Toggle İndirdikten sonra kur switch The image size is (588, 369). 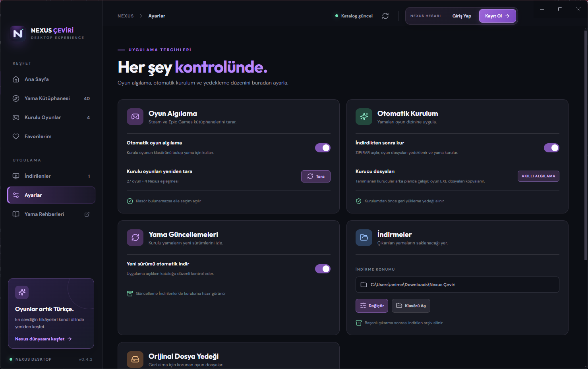pyautogui.click(x=551, y=148)
